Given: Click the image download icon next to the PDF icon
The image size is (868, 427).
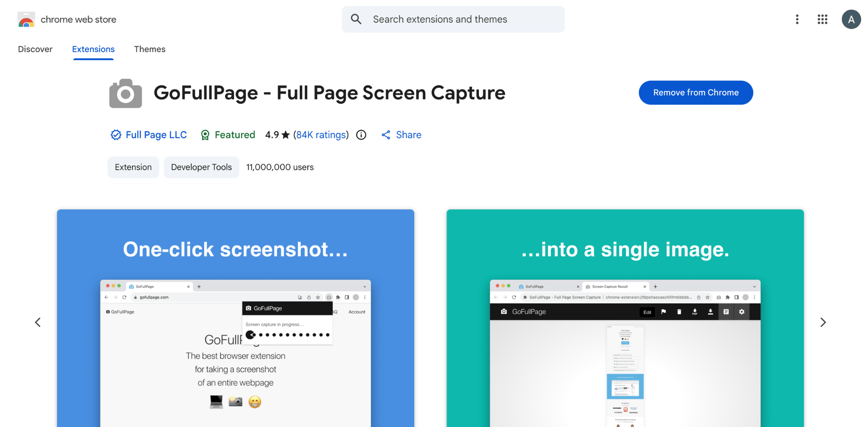Looking at the screenshot, I should tap(711, 312).
